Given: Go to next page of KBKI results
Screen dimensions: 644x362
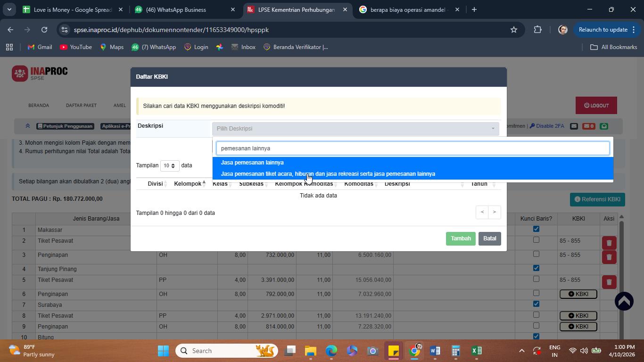Looking at the screenshot, I should pyautogui.click(x=494, y=212).
